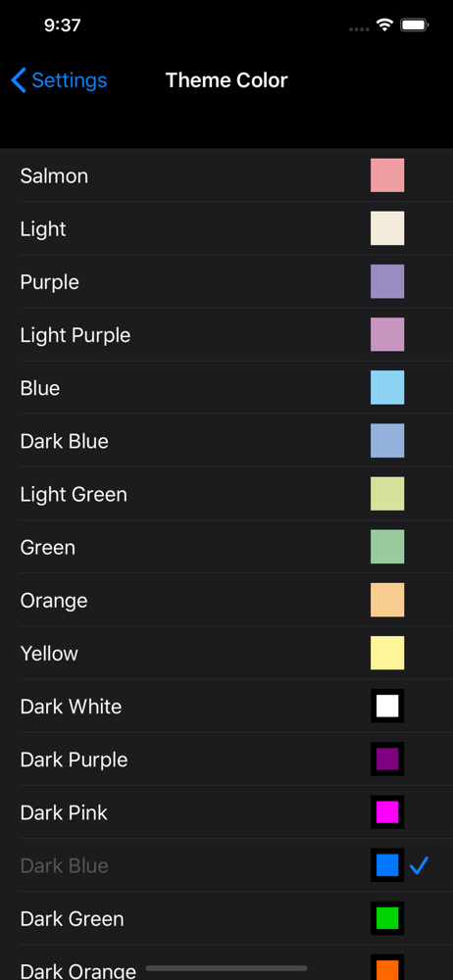Select pastel Dark Blue swatch below Blue
Viewport: 453px width, 980px height.
click(x=387, y=441)
